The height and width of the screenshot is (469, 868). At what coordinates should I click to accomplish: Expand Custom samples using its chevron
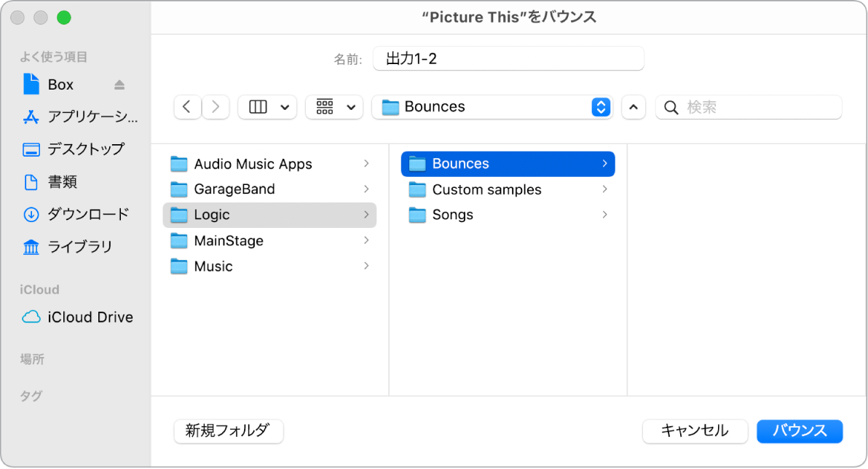click(604, 189)
